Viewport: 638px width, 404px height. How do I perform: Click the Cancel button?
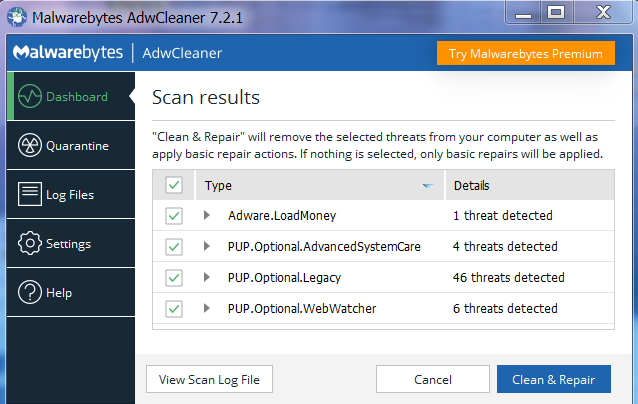(433, 379)
